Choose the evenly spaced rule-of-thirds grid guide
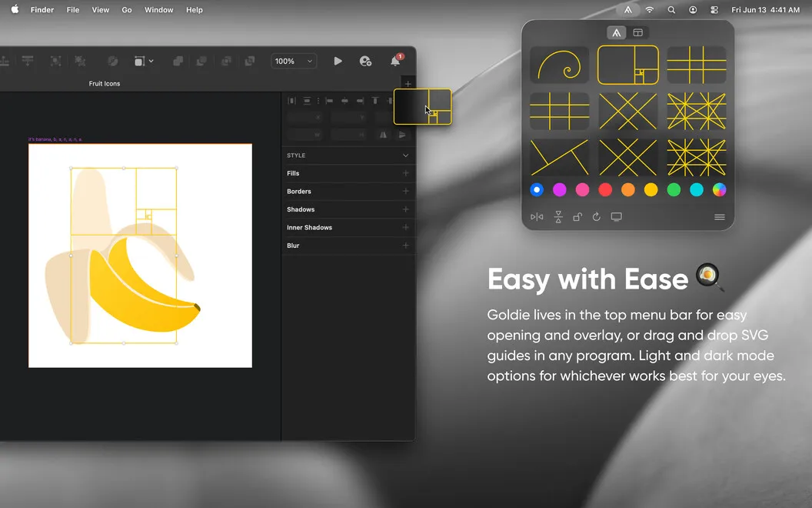812x508 pixels. point(559,111)
